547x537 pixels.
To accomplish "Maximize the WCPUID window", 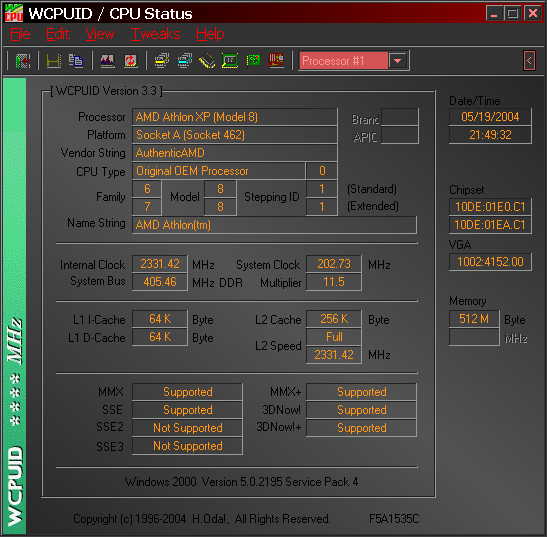I will pyautogui.click(x=512, y=14).
